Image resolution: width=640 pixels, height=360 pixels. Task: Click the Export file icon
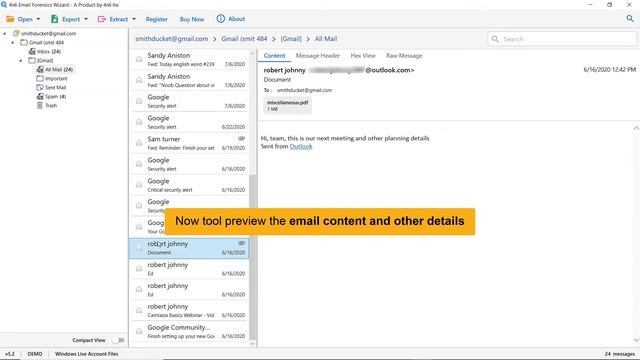[x=54, y=19]
